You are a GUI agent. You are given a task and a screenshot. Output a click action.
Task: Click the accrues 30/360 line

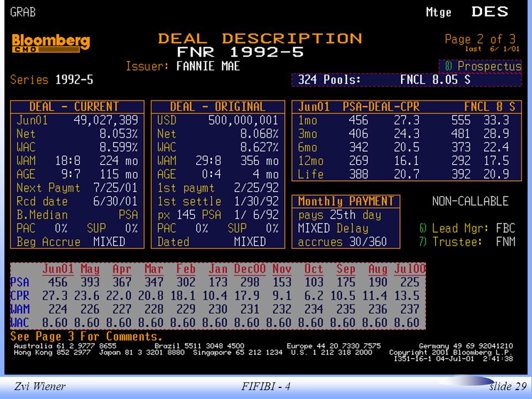[x=342, y=242]
